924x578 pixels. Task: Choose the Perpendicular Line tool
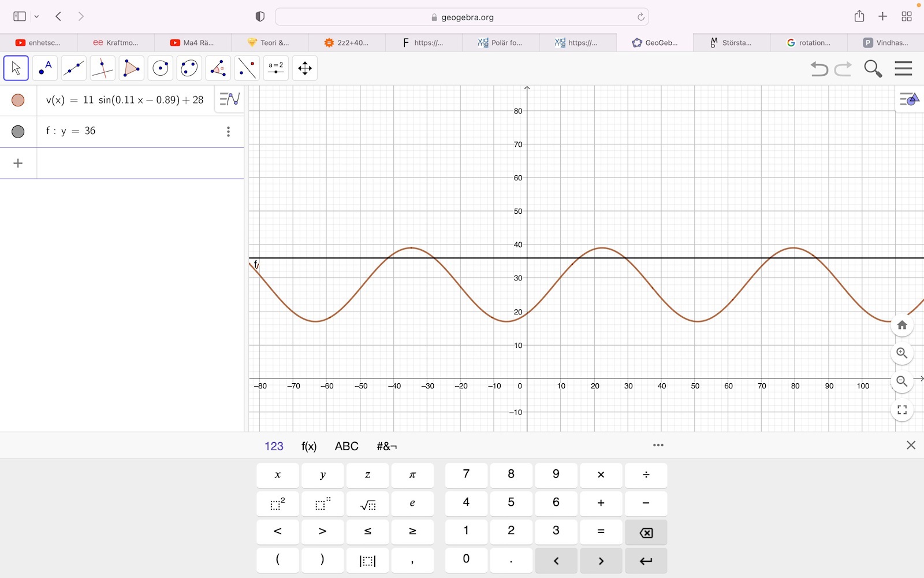click(103, 68)
